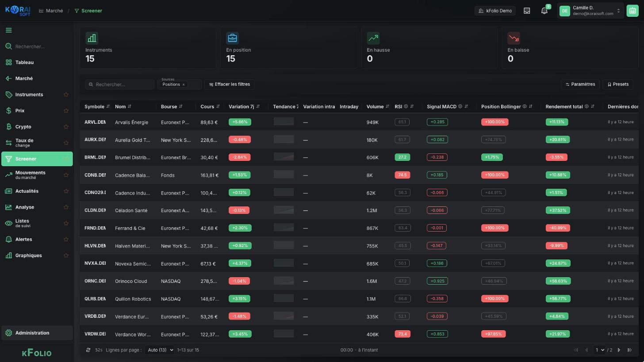The width and height of the screenshot is (644, 362).
Task: Toggle favorite star for Actualités
Action: tap(66, 191)
